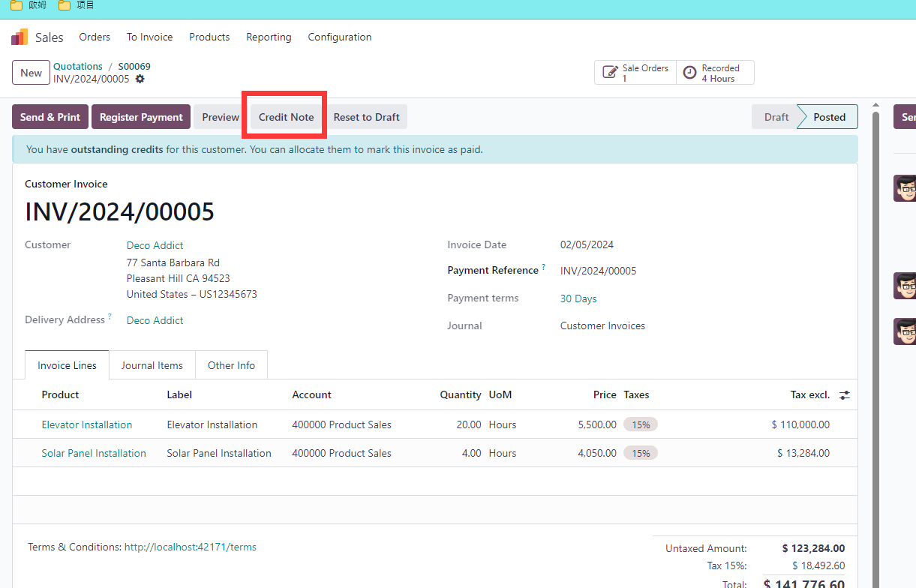Click the Sales app logo icon

coord(20,37)
